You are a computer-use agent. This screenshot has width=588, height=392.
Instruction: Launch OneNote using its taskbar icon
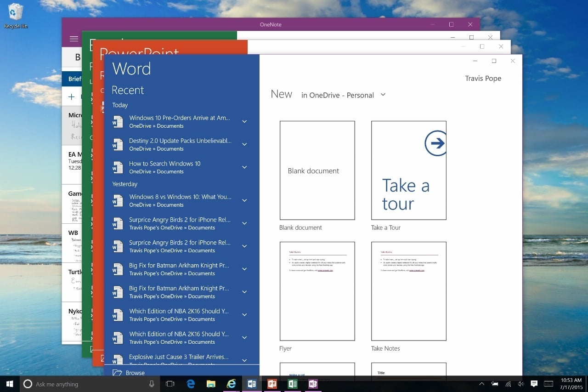pyautogui.click(x=313, y=384)
